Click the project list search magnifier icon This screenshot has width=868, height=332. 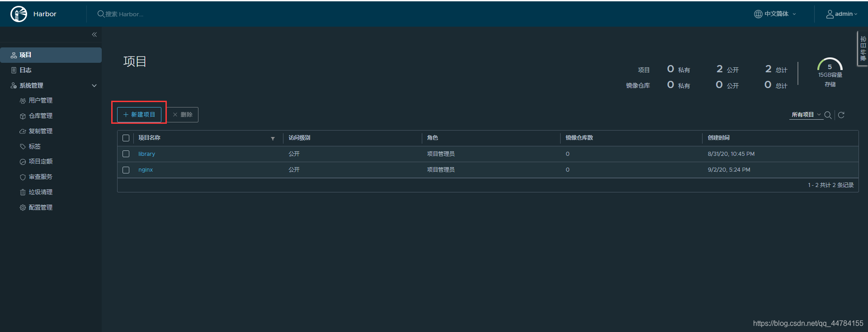click(x=828, y=115)
